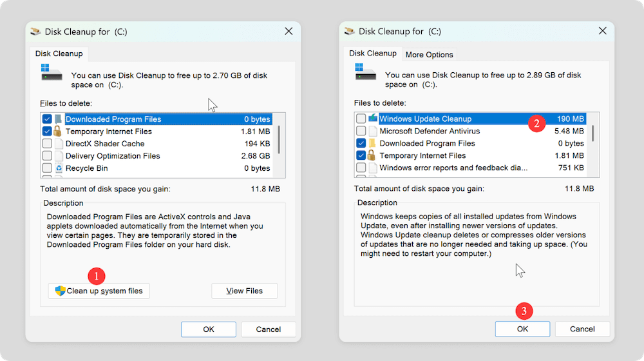The height and width of the screenshot is (361, 644).
Task: Check the Windows Update Cleanup checkbox
Action: [x=361, y=119]
